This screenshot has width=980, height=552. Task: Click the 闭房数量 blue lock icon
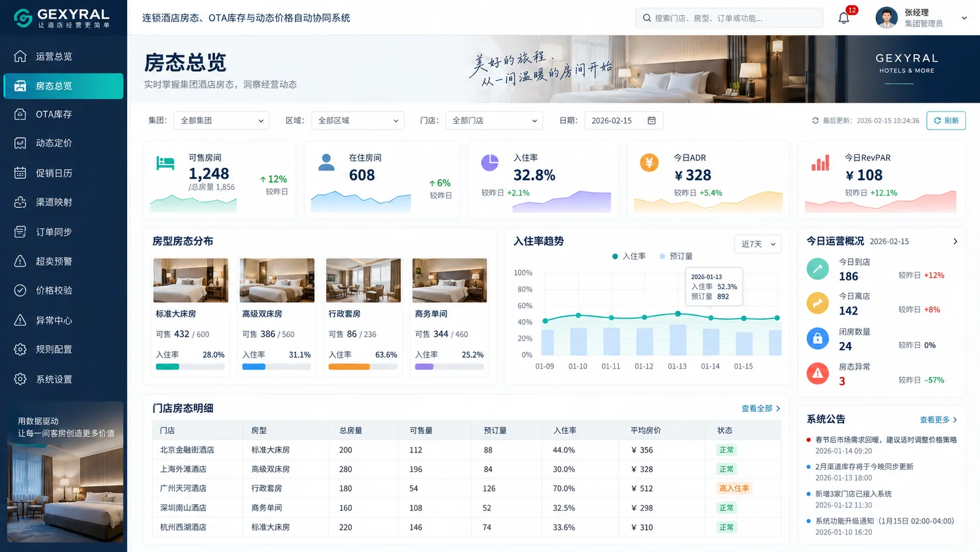[818, 338]
